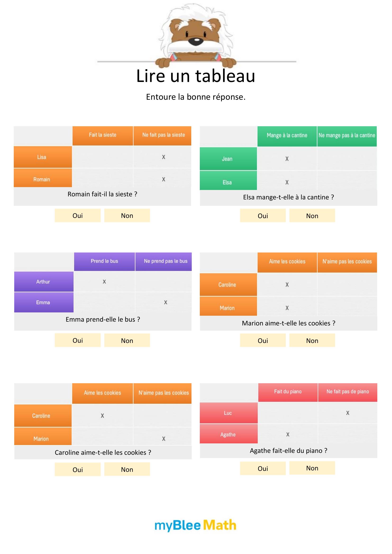Choose Non for Agathe's piano question
392x554 pixels.
click(312, 468)
